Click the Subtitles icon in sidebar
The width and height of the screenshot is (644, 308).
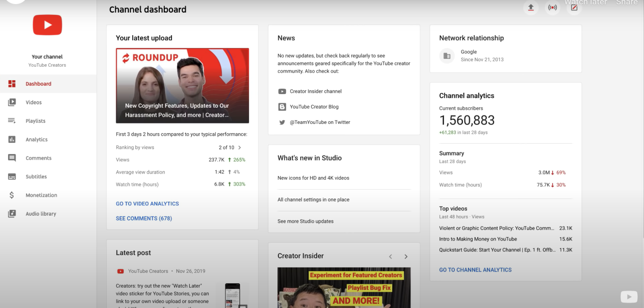point(12,177)
